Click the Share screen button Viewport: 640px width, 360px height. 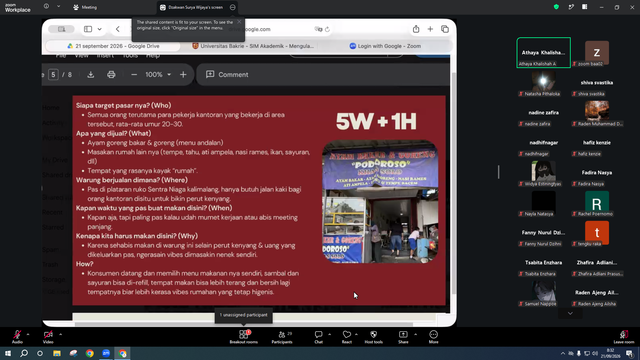403,337
